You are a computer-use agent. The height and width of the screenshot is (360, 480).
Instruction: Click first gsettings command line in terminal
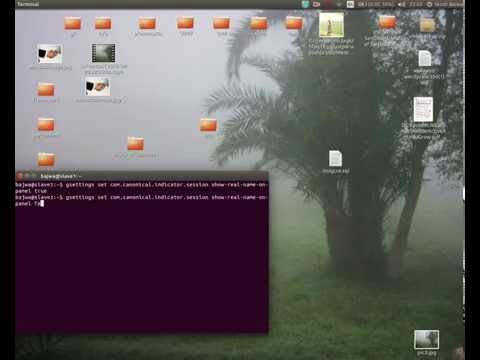(x=141, y=185)
